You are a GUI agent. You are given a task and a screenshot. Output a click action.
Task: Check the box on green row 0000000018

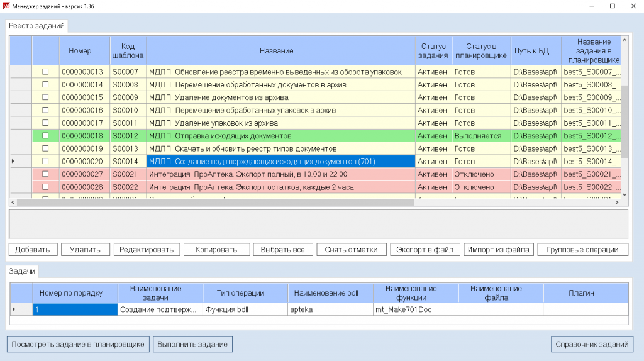tap(45, 136)
